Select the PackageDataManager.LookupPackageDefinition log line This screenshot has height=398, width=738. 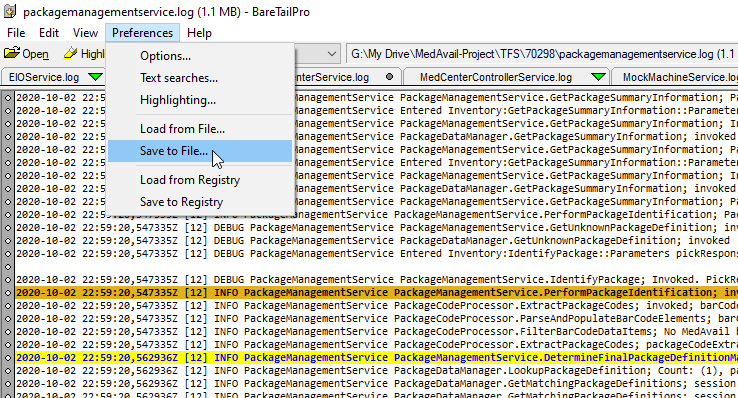pyautogui.click(x=377, y=371)
